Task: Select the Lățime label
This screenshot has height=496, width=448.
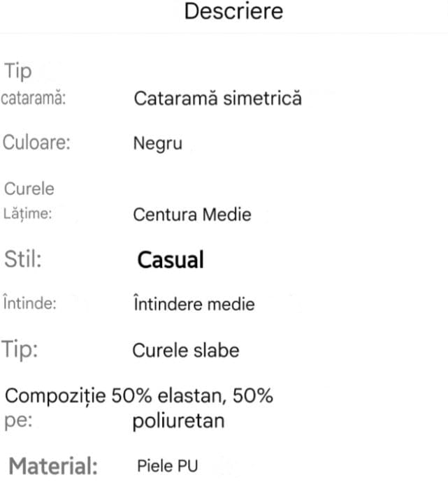Action: pos(29,214)
